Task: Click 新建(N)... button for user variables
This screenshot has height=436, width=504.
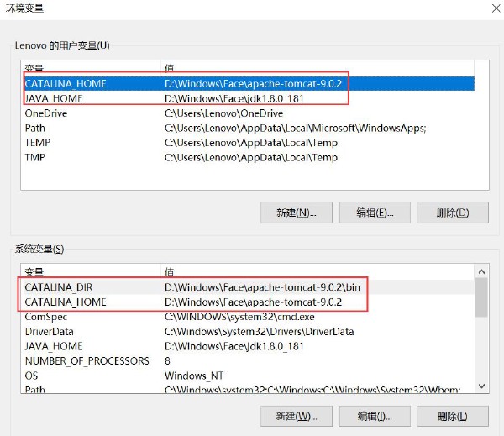Action: (x=297, y=213)
